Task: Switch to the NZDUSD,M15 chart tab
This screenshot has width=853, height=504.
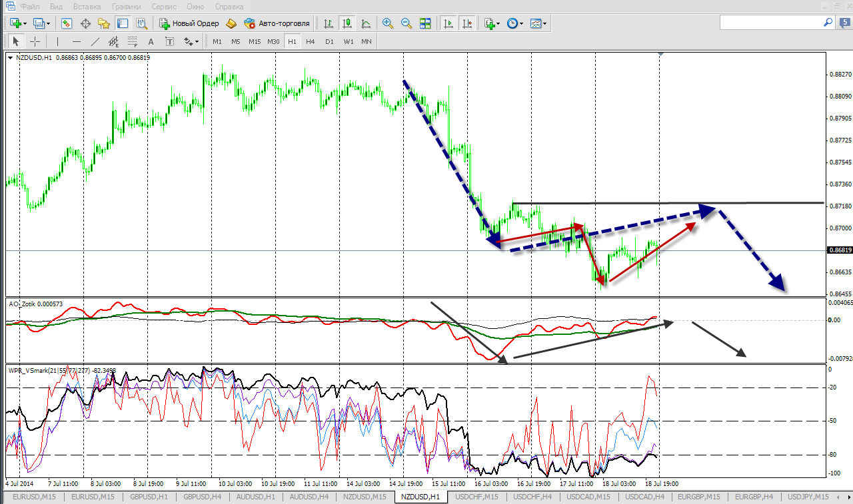Action: (x=363, y=497)
